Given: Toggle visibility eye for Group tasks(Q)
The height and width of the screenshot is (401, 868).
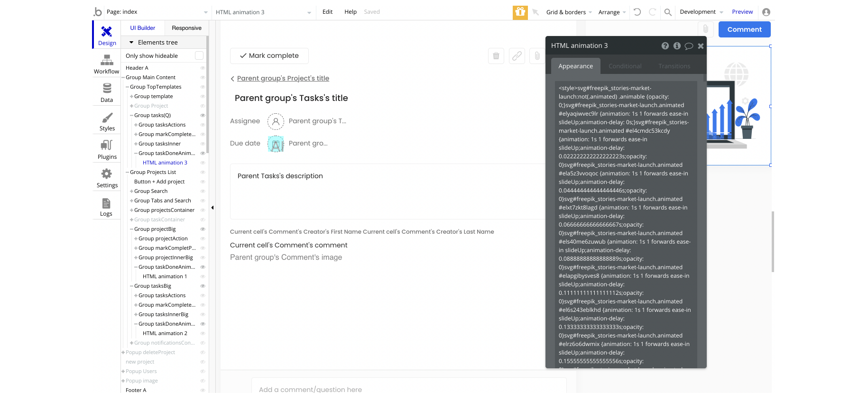Looking at the screenshot, I should pos(203,115).
